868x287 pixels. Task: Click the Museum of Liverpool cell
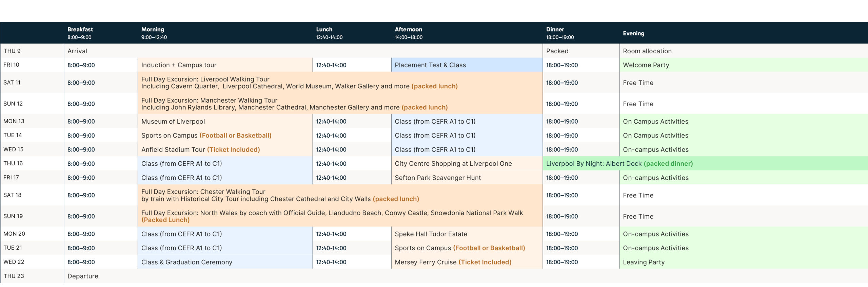pyautogui.click(x=173, y=121)
